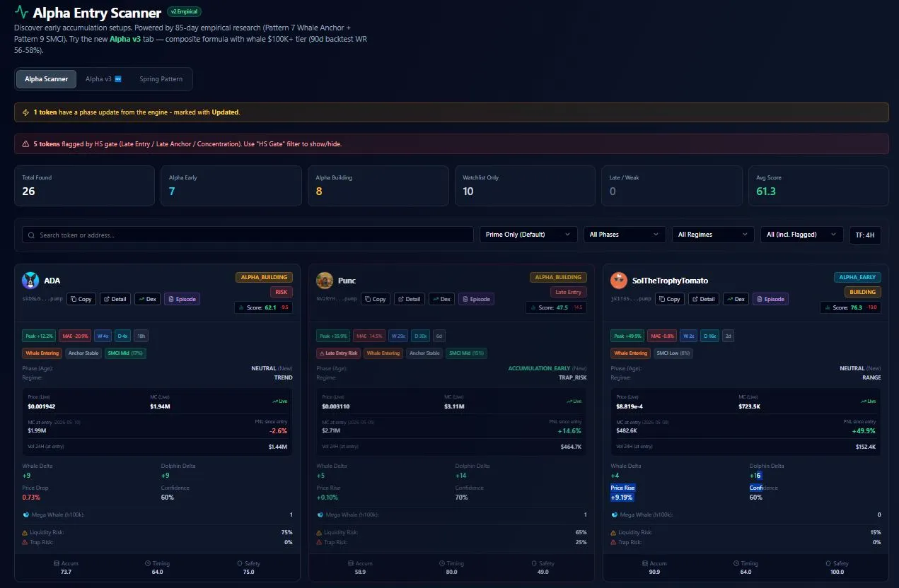Click the BUILDING badge on SolTheTrophyTomato
This screenshot has width=899, height=588.
pos(863,292)
